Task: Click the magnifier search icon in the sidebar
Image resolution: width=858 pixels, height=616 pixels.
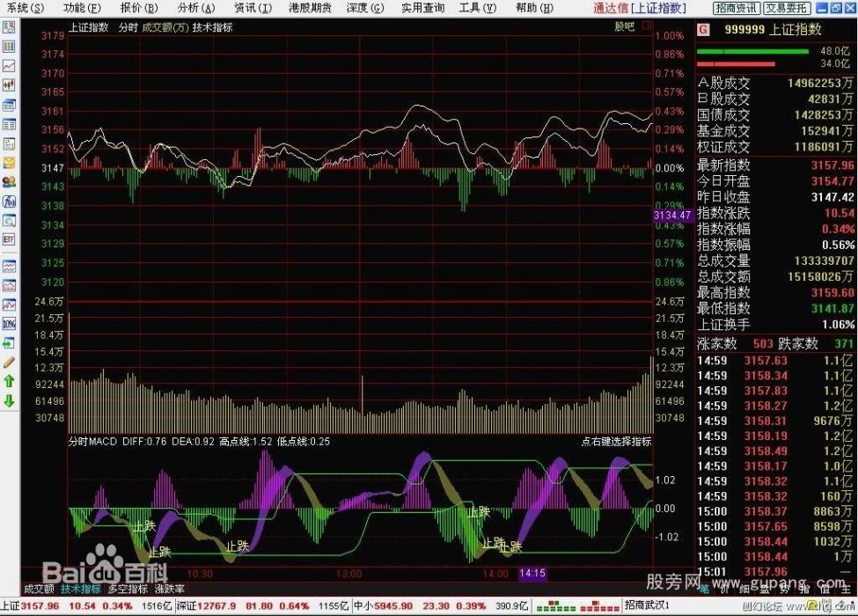Action: point(9,221)
